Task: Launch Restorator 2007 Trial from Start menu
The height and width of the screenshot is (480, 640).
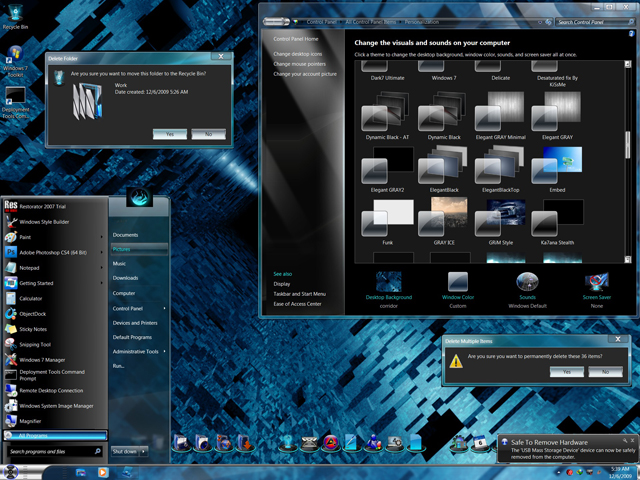Action: pyautogui.click(x=55, y=206)
